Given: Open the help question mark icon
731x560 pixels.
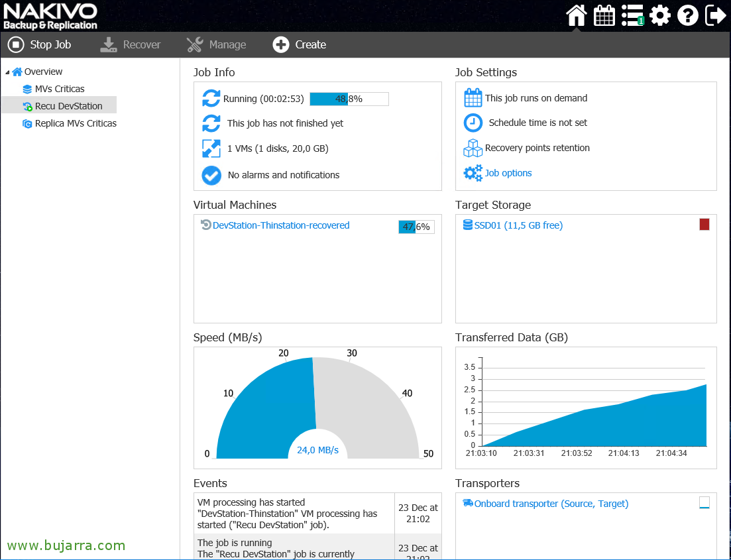Looking at the screenshot, I should coord(688,16).
